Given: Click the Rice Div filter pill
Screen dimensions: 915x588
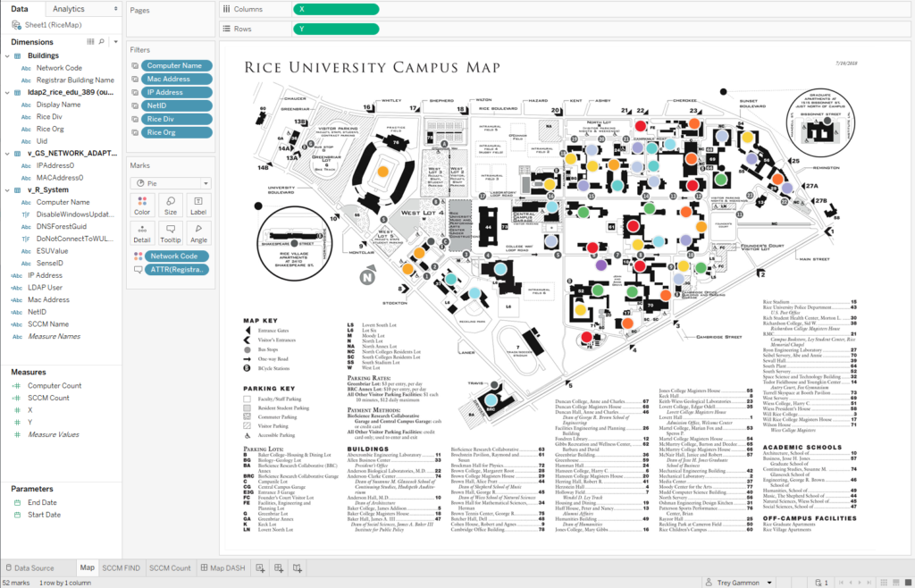Looking at the screenshot, I should (x=177, y=120).
